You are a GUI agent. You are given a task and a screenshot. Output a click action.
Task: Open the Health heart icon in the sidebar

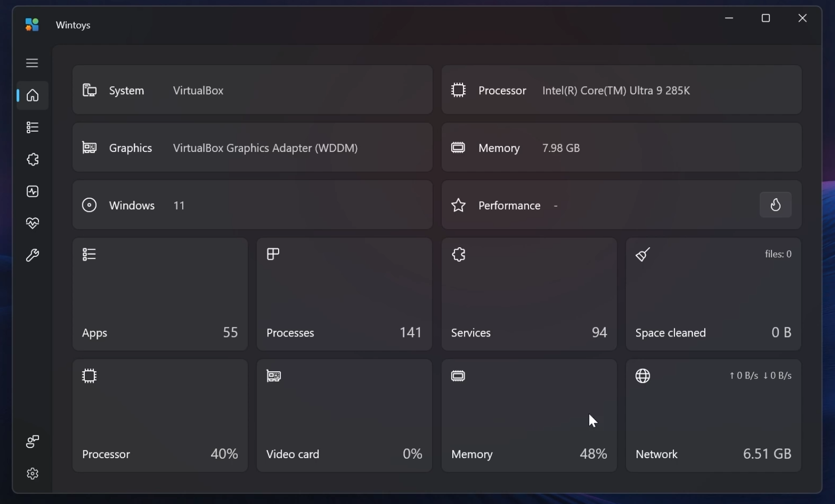click(32, 223)
